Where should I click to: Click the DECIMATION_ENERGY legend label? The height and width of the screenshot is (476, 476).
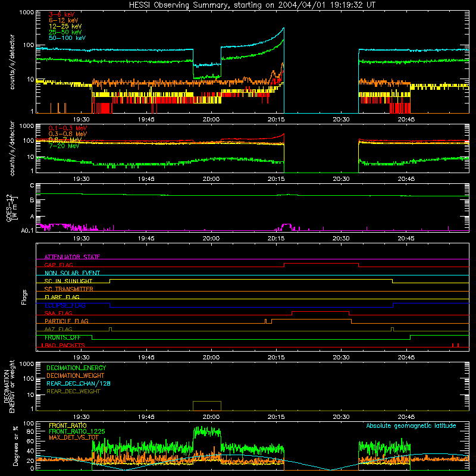(x=76, y=368)
